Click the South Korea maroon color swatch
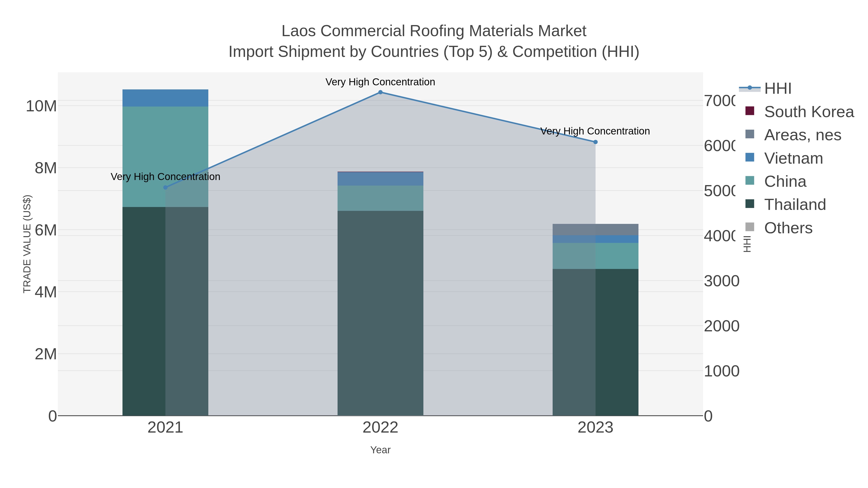868x488 pixels. (750, 111)
